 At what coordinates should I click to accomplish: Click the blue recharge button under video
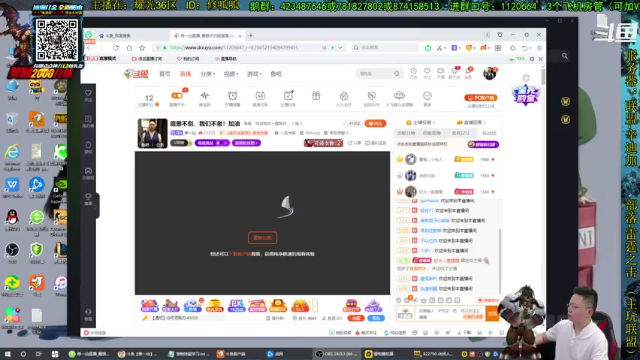[376, 318]
